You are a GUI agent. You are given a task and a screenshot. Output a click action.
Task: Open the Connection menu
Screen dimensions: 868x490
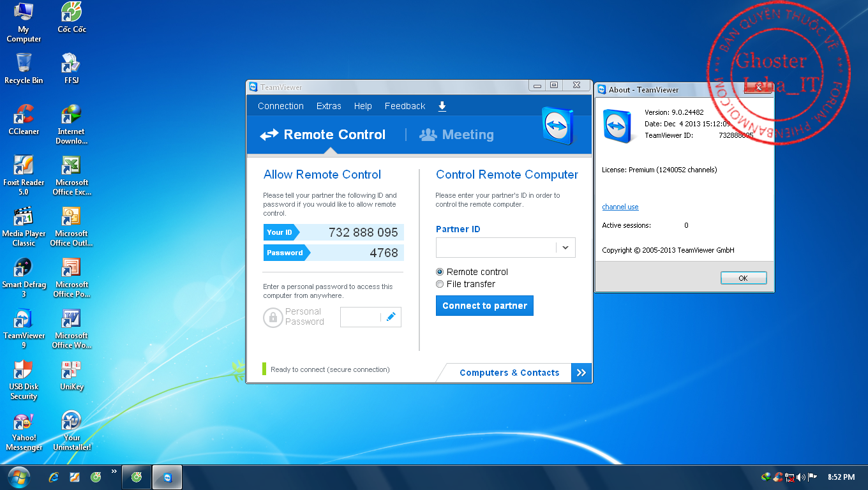(280, 107)
